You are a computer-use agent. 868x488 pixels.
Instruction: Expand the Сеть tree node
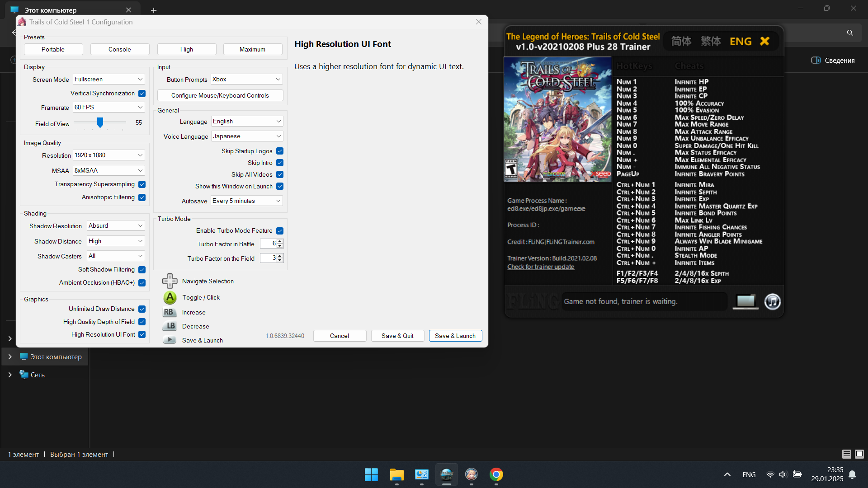click(10, 375)
